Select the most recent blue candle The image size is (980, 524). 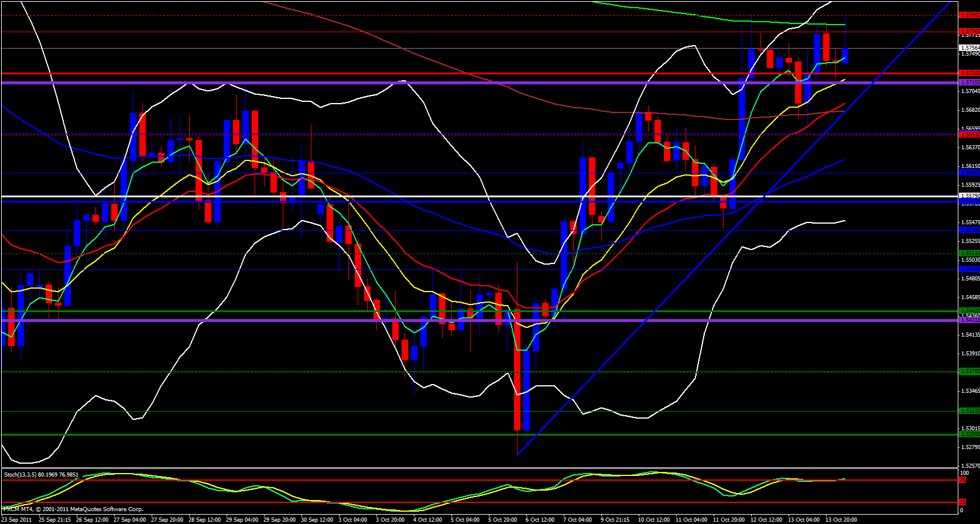845,56
